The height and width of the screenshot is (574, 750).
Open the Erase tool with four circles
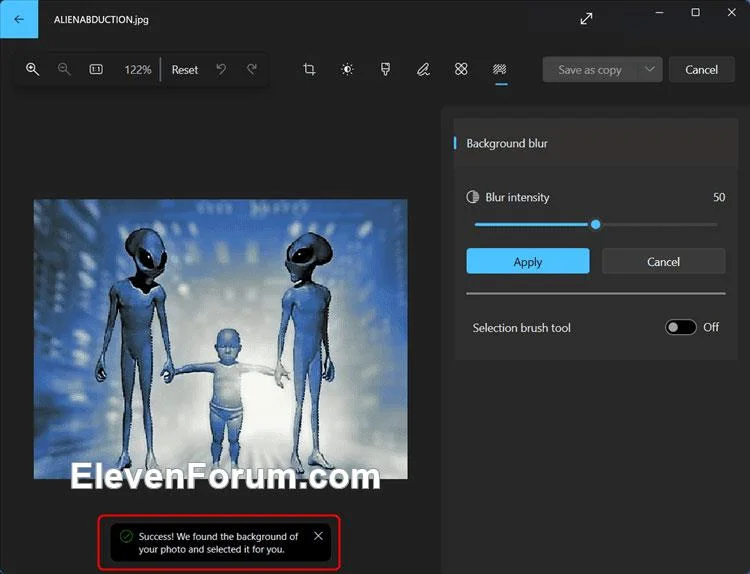click(461, 69)
